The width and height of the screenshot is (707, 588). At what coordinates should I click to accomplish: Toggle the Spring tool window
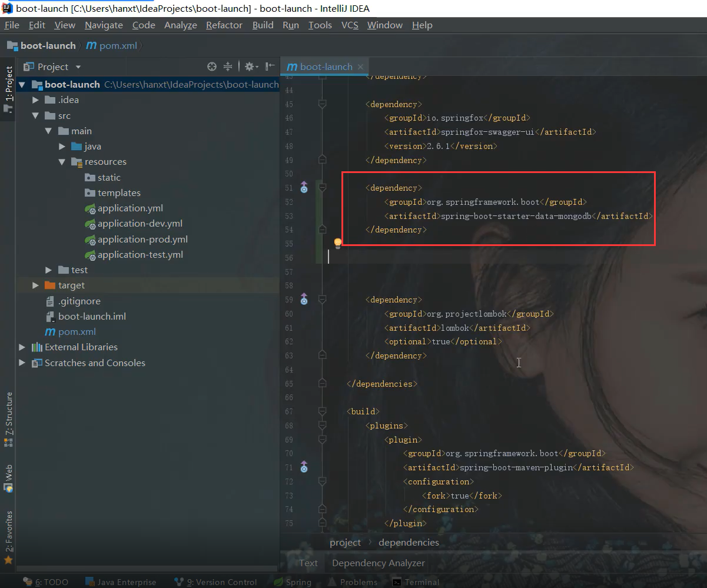coord(293,582)
